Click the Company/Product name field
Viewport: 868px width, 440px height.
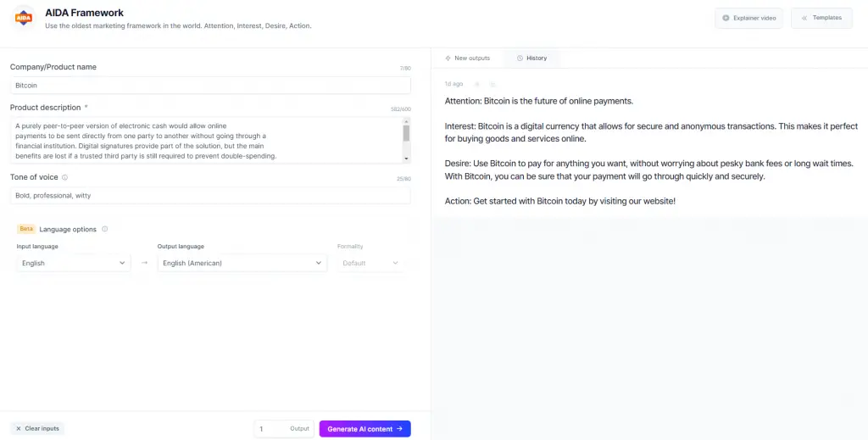(210, 86)
